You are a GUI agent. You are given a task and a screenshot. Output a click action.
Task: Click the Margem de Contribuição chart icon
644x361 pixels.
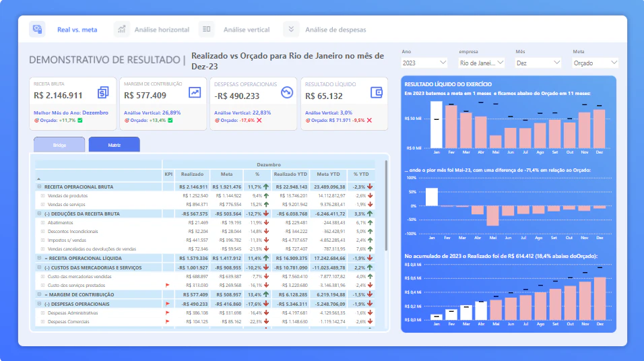click(195, 92)
